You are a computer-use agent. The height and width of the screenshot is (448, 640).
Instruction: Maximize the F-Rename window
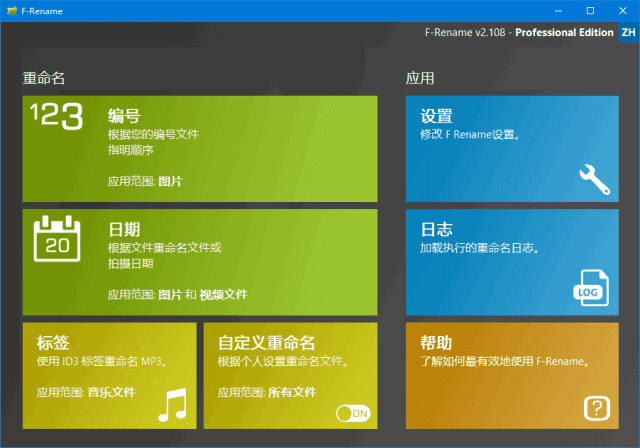(590, 11)
